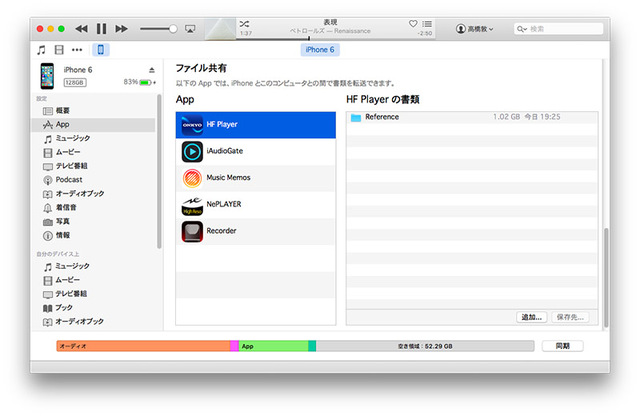Love the current song with heart icon
This screenshot has height=416, width=640.
click(413, 22)
